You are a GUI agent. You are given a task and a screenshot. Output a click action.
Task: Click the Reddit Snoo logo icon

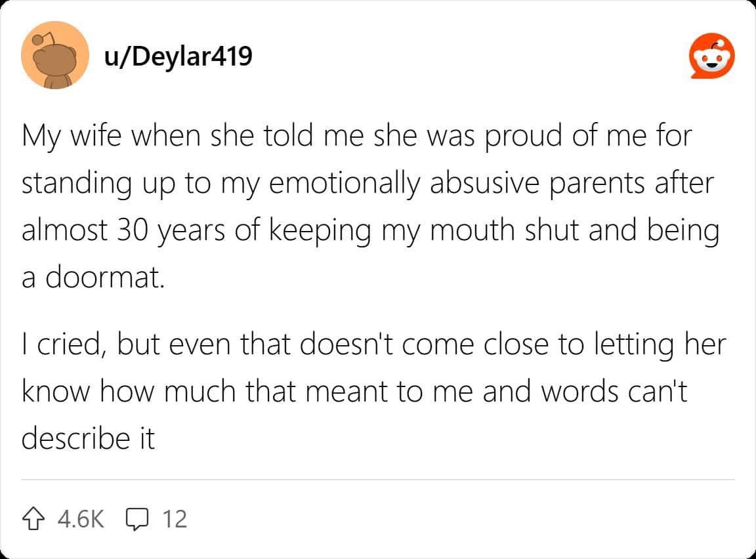[711, 56]
